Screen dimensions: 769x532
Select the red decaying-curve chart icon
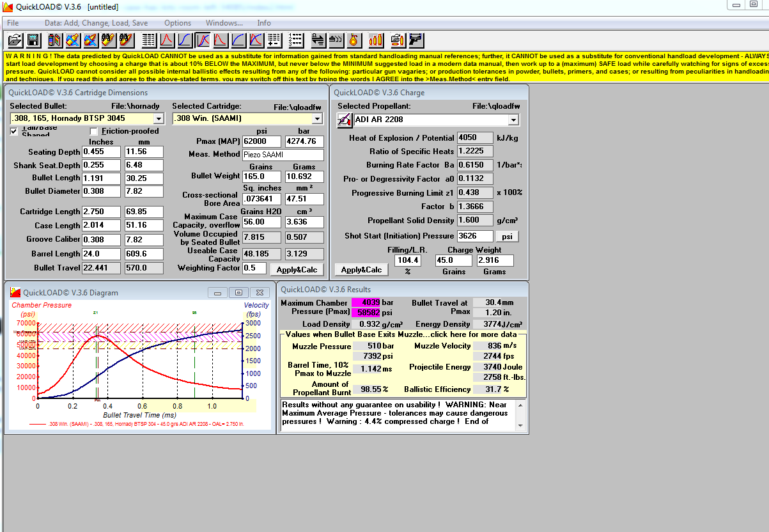(221, 40)
